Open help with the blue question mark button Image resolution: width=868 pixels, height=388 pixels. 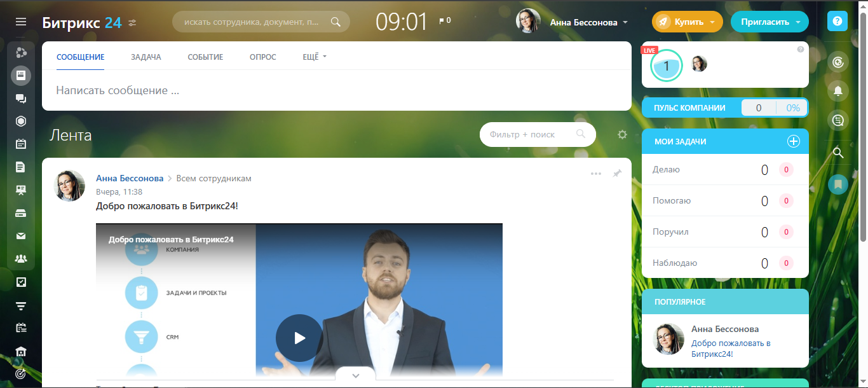[837, 21]
